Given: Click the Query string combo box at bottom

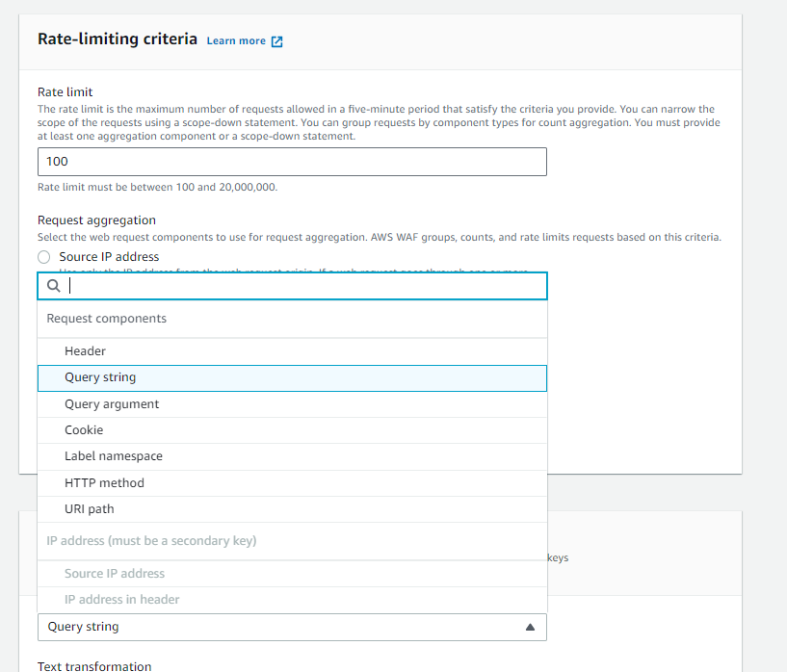Looking at the screenshot, I should (x=279, y=627).
